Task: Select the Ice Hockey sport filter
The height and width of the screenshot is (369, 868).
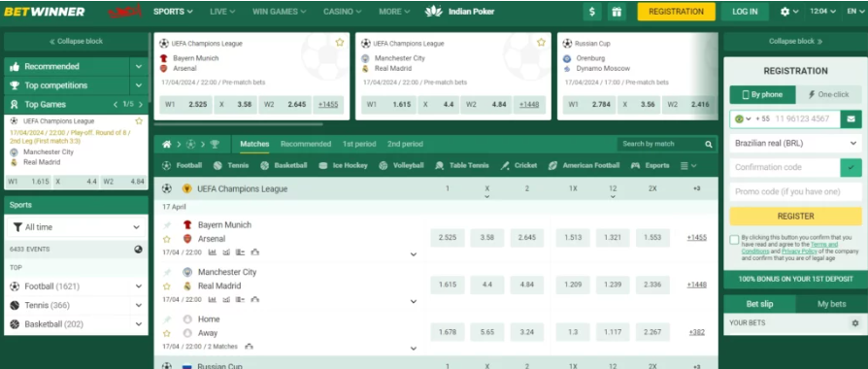Action: pos(343,165)
